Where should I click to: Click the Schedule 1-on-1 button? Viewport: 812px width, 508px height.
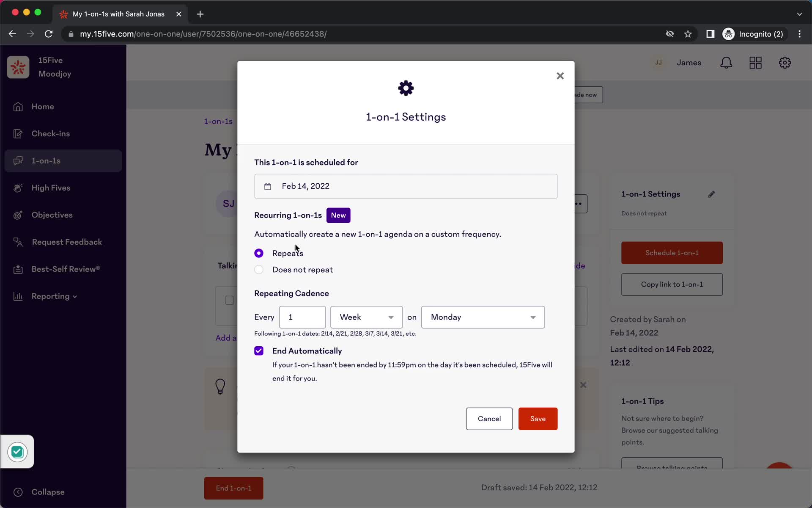tap(672, 253)
